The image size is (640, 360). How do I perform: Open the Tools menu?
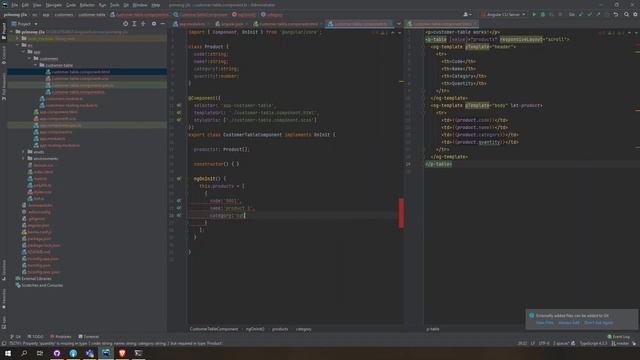pos(115,5)
